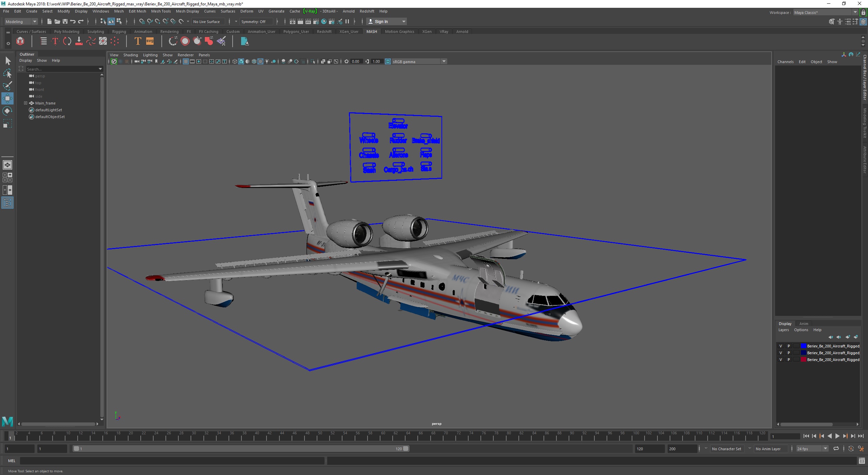The height and width of the screenshot is (475, 868).
Task: Switch to the Rigging shelf tab
Action: pos(119,32)
